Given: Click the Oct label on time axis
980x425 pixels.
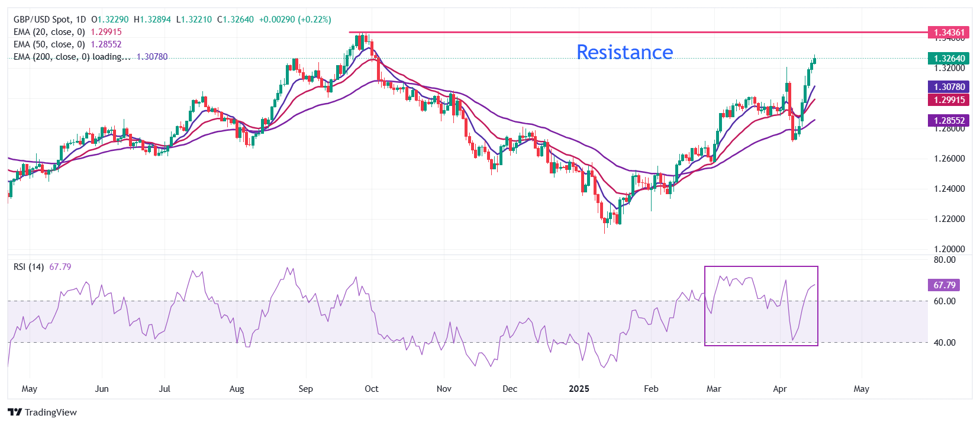Looking at the screenshot, I should coord(372,389).
